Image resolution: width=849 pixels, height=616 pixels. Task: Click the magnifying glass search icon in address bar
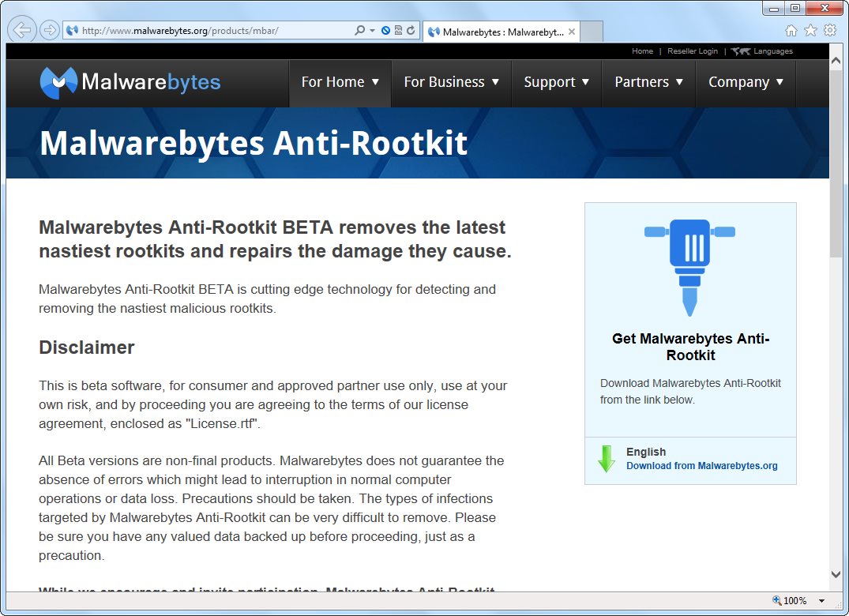[x=359, y=30]
